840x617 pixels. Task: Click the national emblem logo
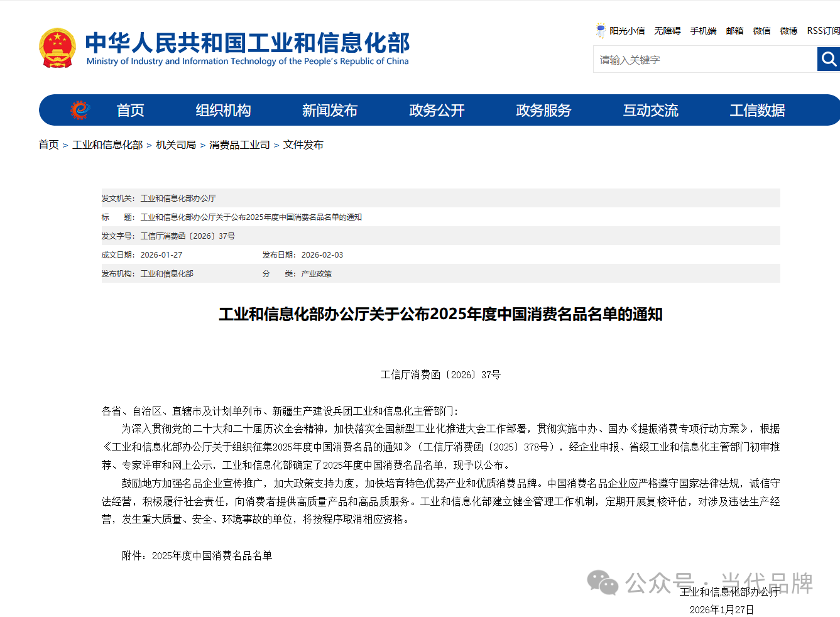(x=57, y=48)
